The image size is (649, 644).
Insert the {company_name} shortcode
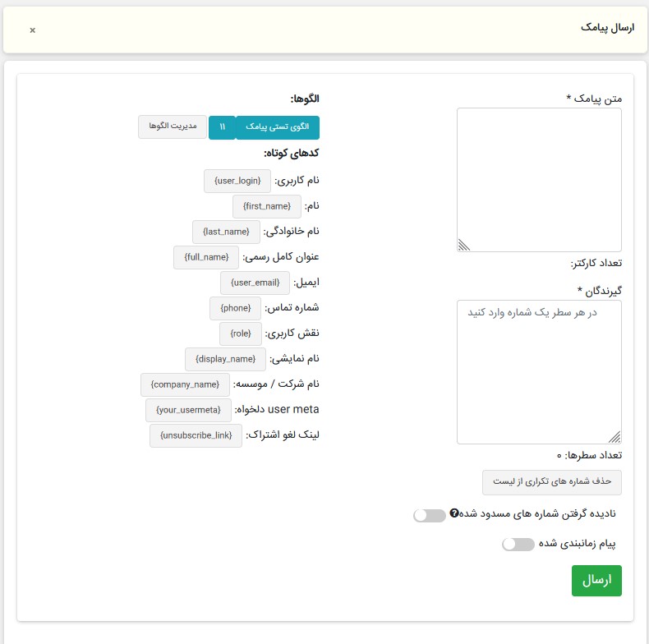185,384
